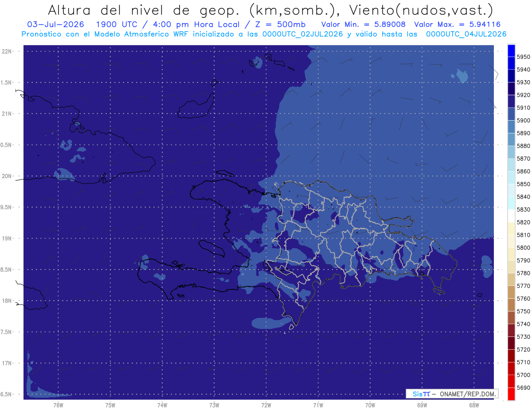Viewport: 532px width, 411px height.
Task: Click the '5780' colour bar label
Action: [524, 273]
